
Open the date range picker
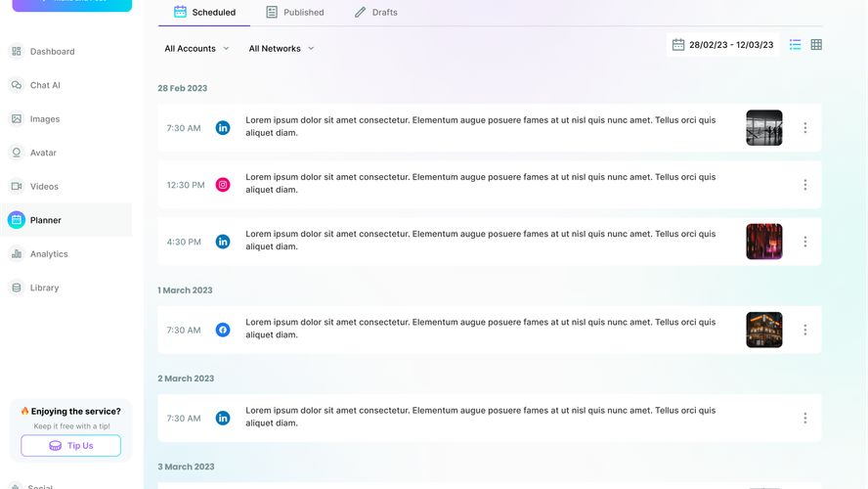click(723, 45)
